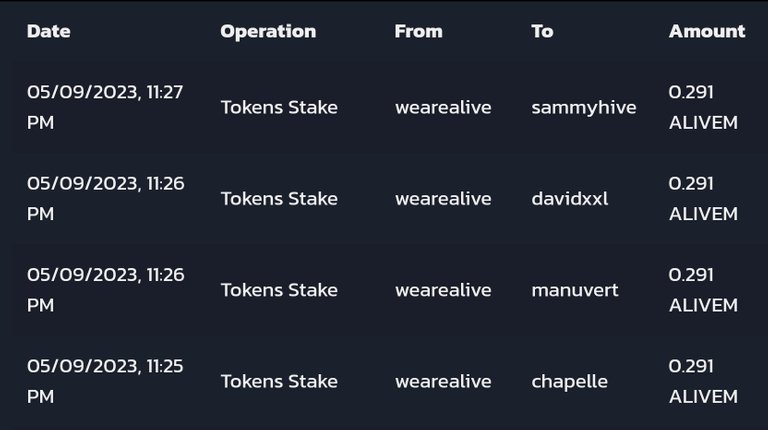
Task: Click the 0.291 ALIVEM amount for manuvert
Action: 703,290
